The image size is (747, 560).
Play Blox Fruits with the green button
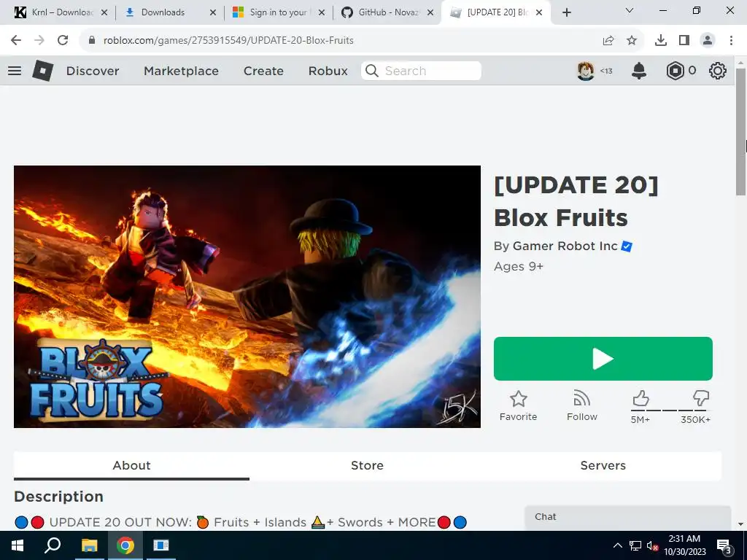pos(603,359)
